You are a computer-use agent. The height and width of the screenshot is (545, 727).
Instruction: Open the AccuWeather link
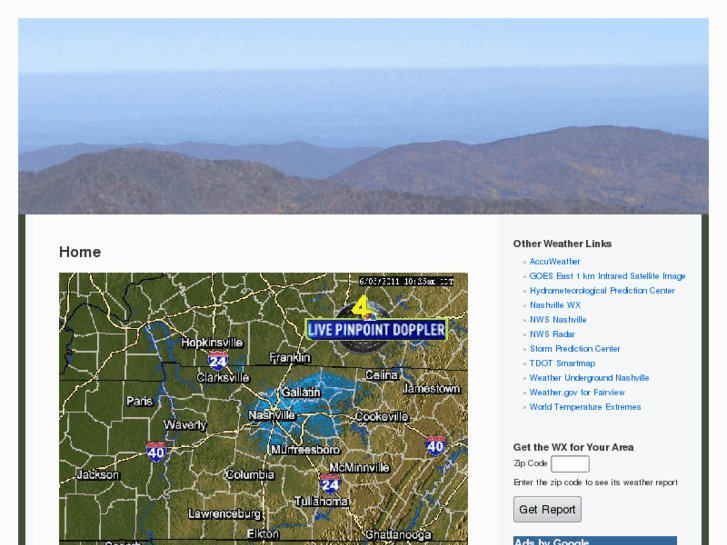(x=555, y=262)
